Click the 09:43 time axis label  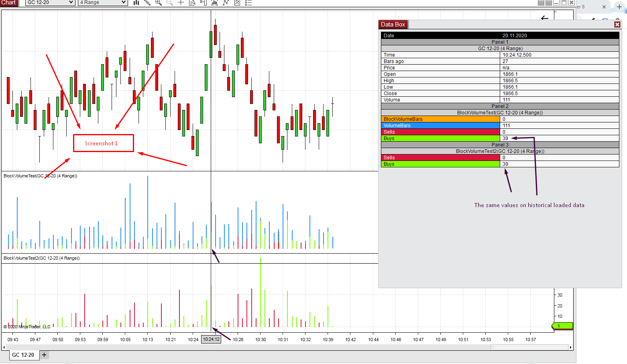click(13, 340)
